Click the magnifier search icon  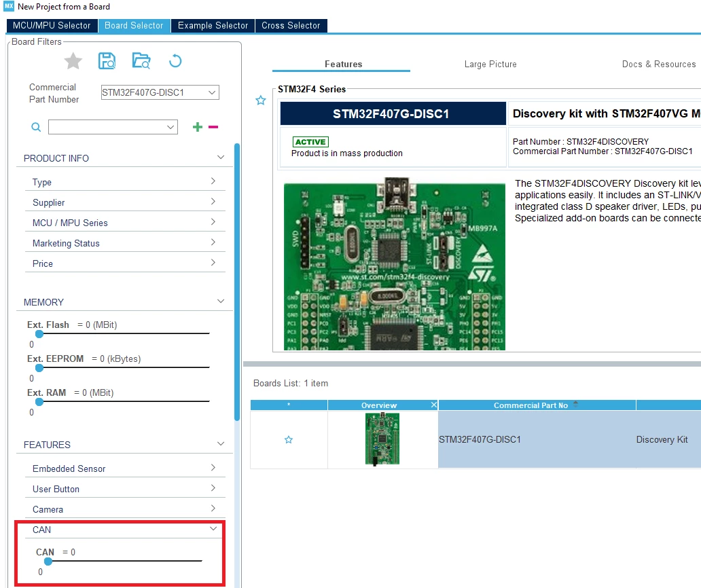pos(36,128)
